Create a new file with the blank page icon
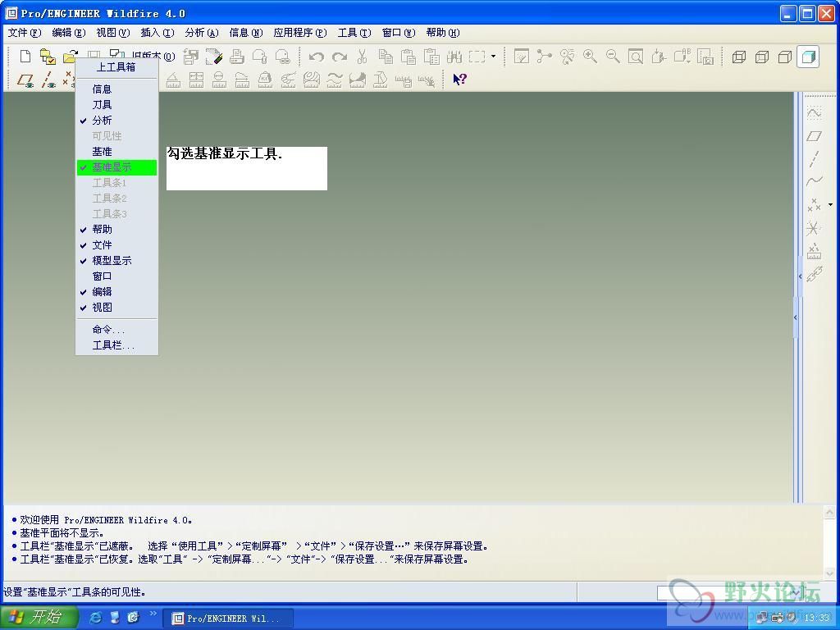The height and width of the screenshot is (630, 840). click(x=25, y=57)
